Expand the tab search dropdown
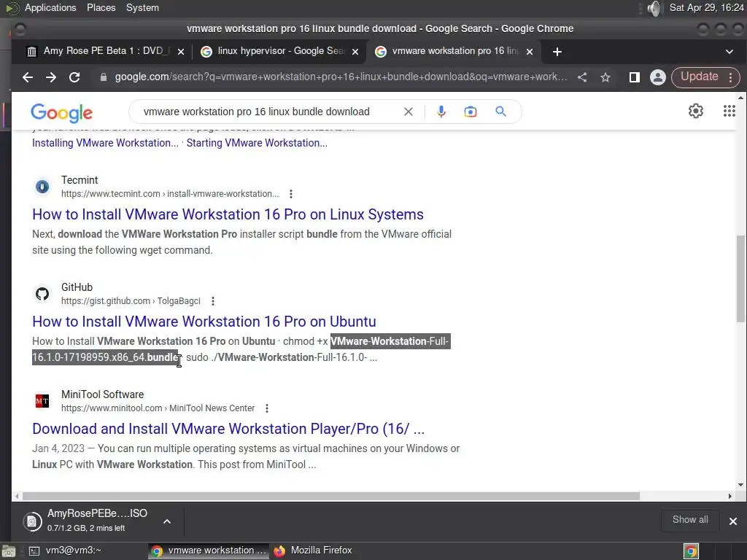 729,52
